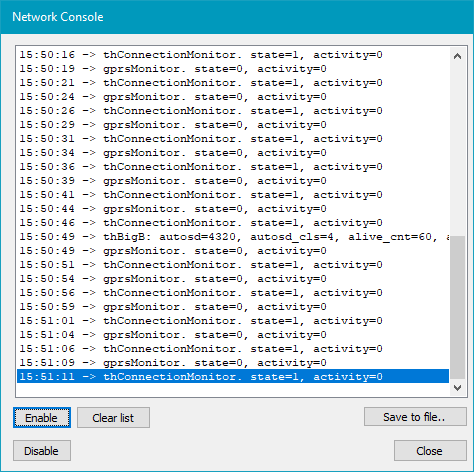Select the 15:51:09 gprsMonitor entry
Image resolution: width=474 pixels, height=472 pixels.
tap(233, 363)
